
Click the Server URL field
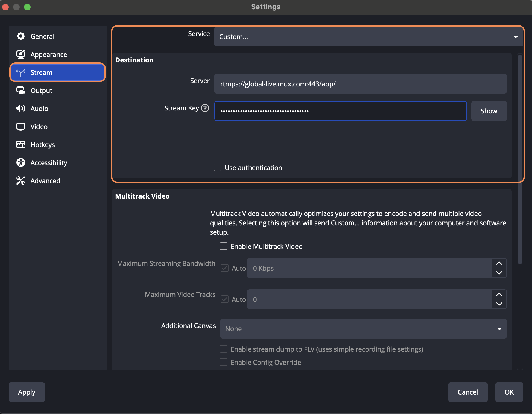coord(360,84)
